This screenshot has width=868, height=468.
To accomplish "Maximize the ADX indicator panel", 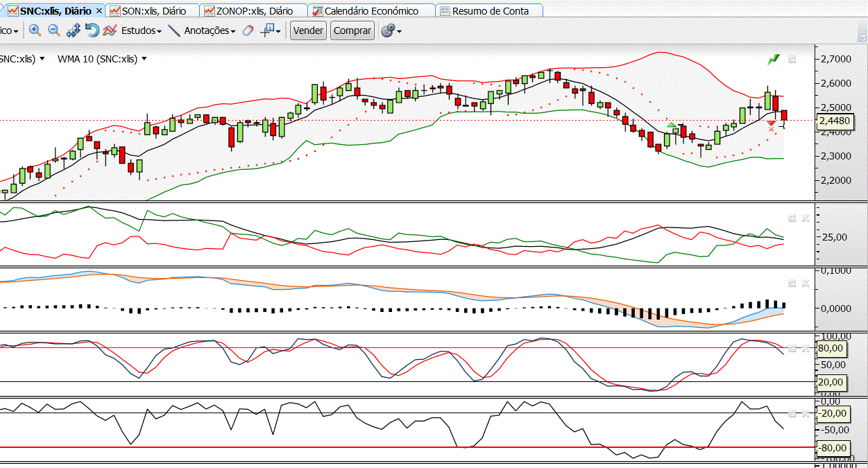I will 792,218.
